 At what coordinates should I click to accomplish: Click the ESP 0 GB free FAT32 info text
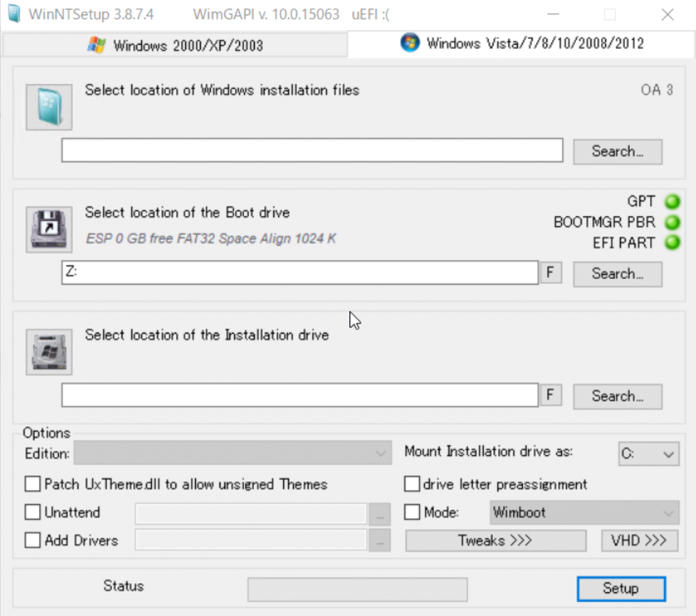point(211,239)
